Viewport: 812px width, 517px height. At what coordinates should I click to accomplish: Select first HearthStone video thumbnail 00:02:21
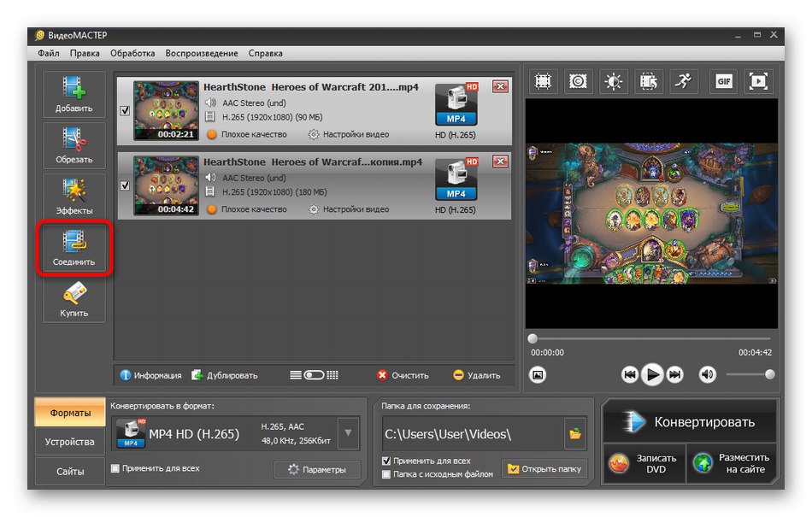[166, 110]
